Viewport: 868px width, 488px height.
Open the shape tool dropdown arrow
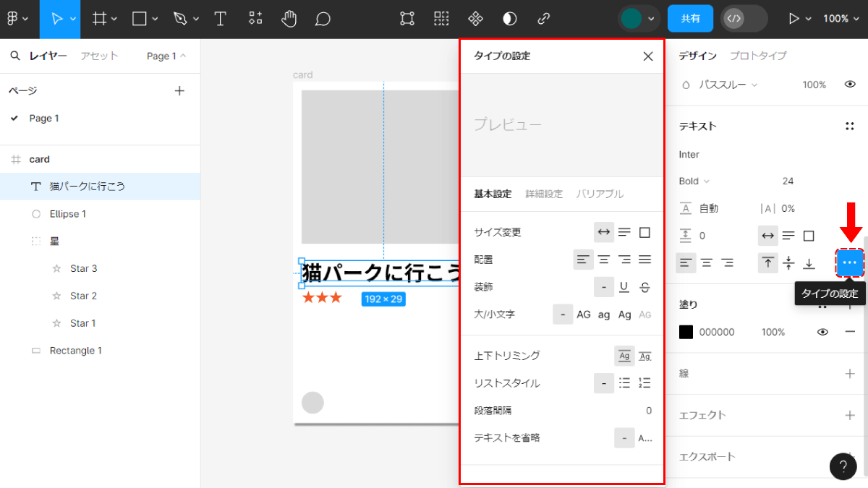[x=155, y=19]
